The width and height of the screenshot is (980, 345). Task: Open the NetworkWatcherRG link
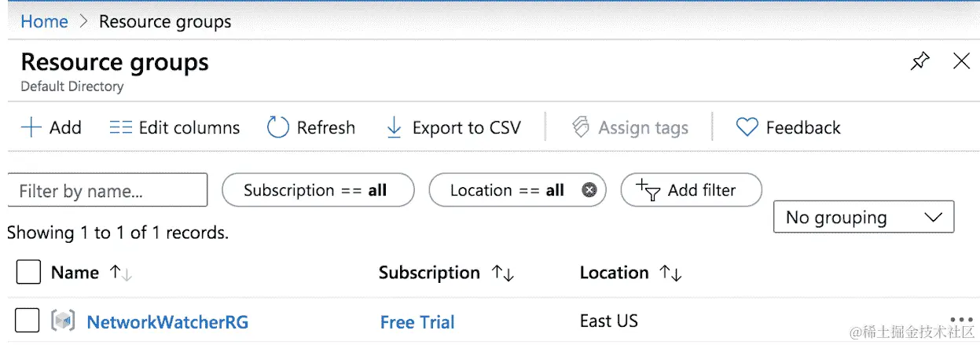[x=167, y=321]
